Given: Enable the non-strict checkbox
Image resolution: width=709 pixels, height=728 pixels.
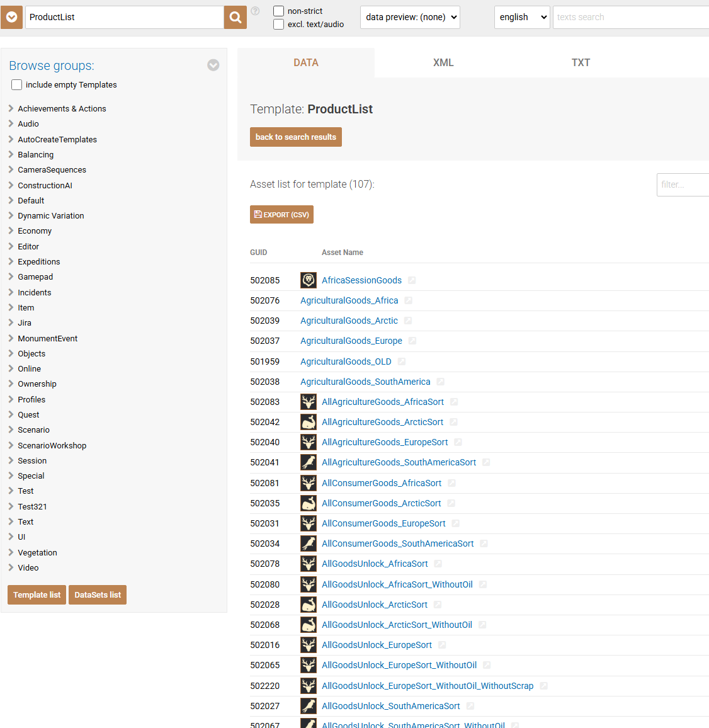Looking at the screenshot, I should [x=278, y=11].
